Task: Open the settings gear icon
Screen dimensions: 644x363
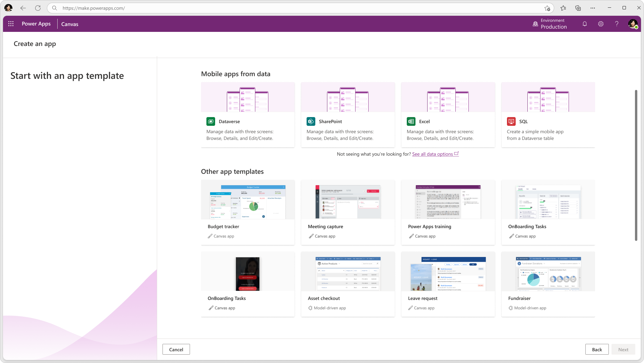Action: tap(601, 24)
